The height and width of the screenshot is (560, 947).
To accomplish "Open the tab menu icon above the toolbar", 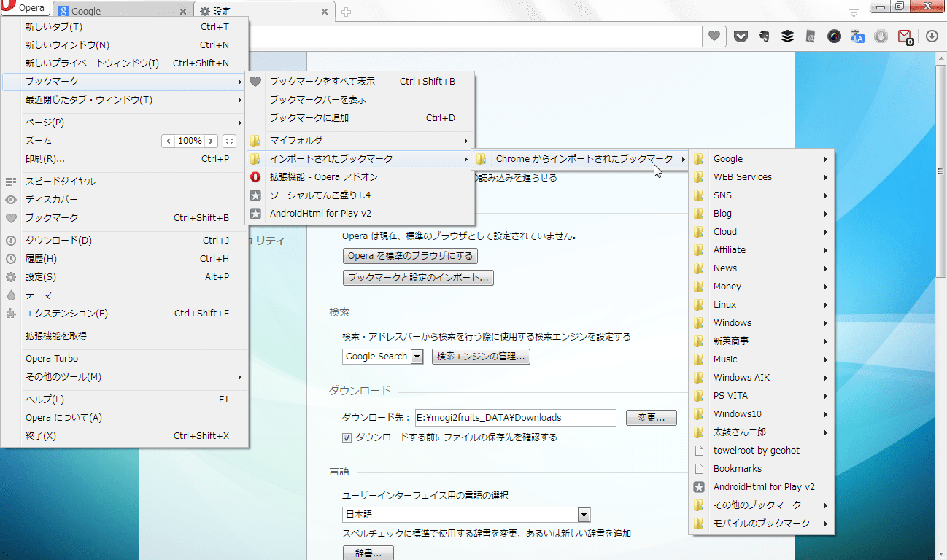I will [854, 11].
